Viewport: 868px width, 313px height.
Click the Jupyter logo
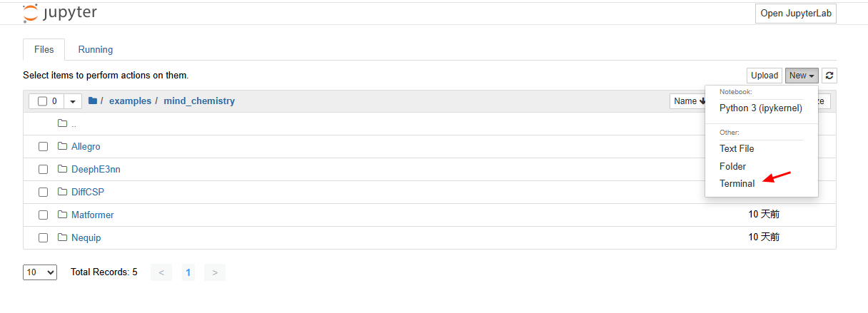pos(60,13)
